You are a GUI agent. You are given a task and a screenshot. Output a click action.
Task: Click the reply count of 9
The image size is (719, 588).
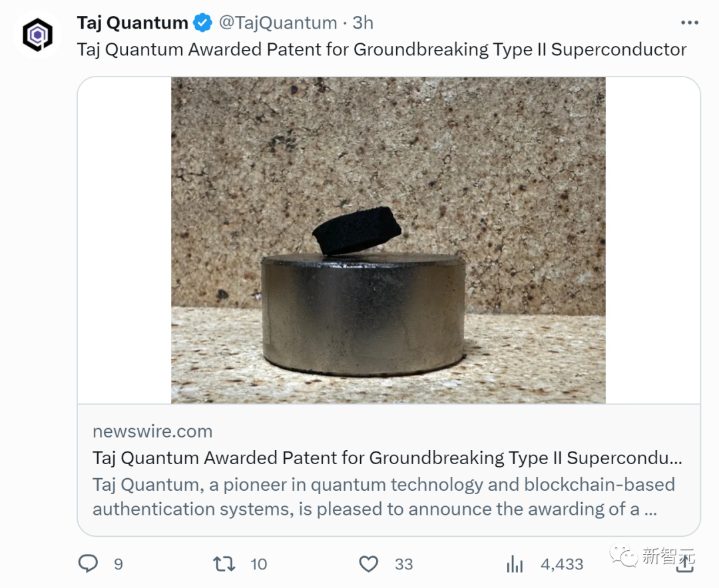point(119,564)
